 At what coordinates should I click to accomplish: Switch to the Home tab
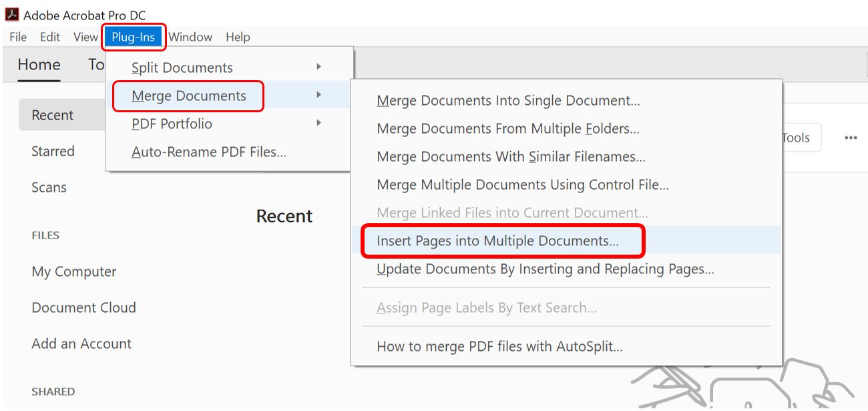39,65
